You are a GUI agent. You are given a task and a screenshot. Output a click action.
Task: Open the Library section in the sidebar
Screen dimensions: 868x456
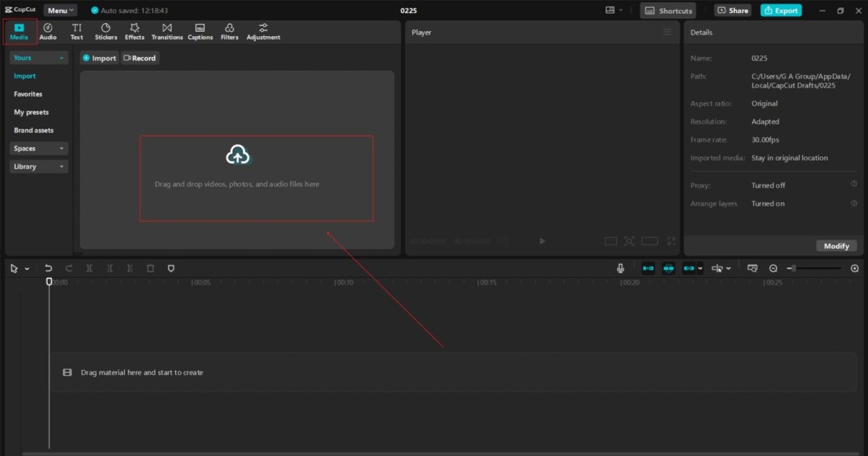coord(38,166)
